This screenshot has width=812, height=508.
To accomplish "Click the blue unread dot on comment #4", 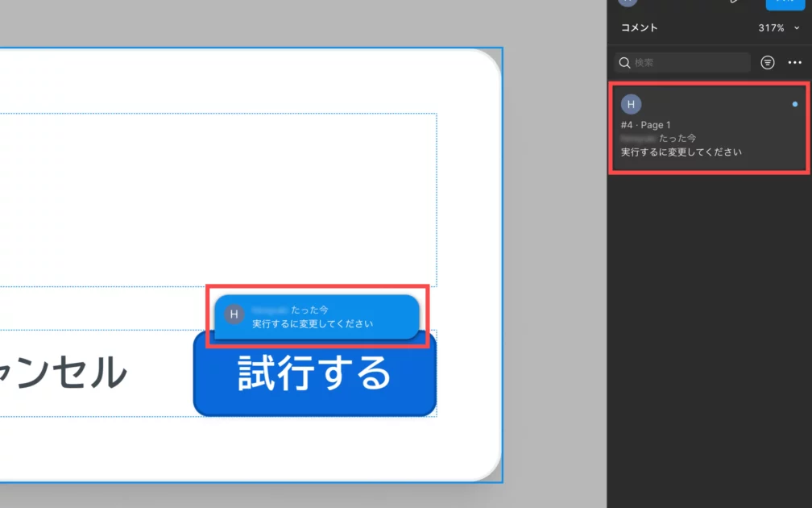I will tap(795, 104).
